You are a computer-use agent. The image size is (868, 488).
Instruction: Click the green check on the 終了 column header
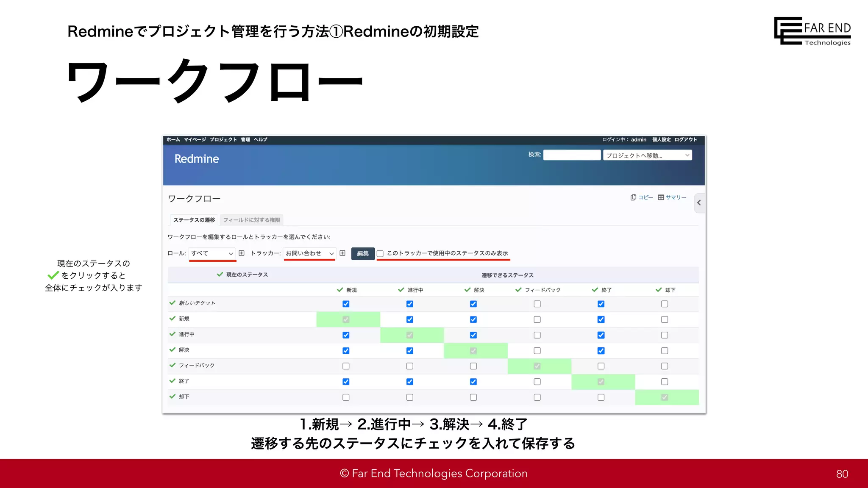pos(595,290)
